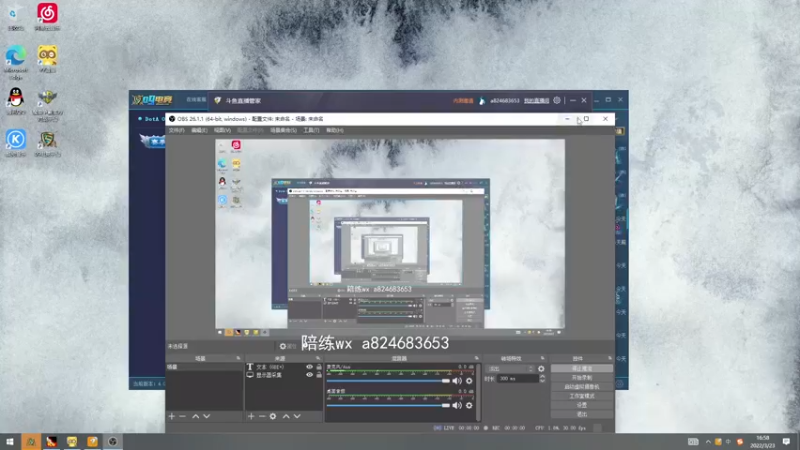The height and width of the screenshot is (450, 800).
Task: Click 退出 button in OBS Controls
Action: pos(582,414)
